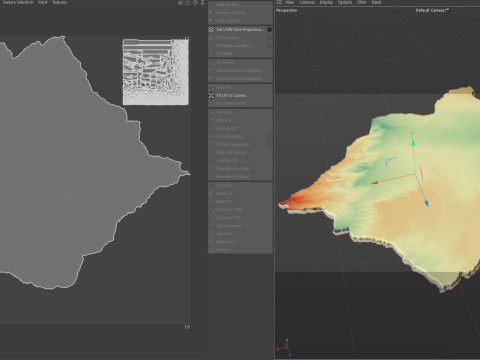This screenshot has height=360, width=480.
Task: Click the Fit UV to Canvas icon
Action: tap(211, 95)
